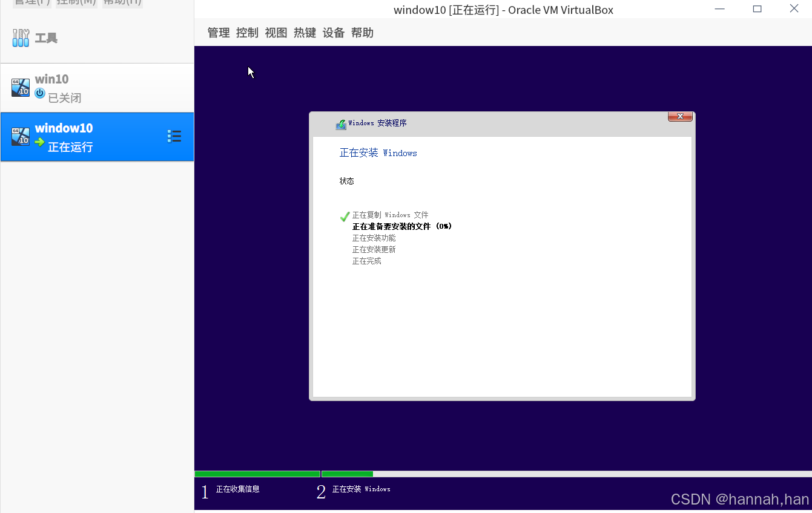Click the 正在安装更新 step
The width and height of the screenshot is (812, 513).
[374, 249]
